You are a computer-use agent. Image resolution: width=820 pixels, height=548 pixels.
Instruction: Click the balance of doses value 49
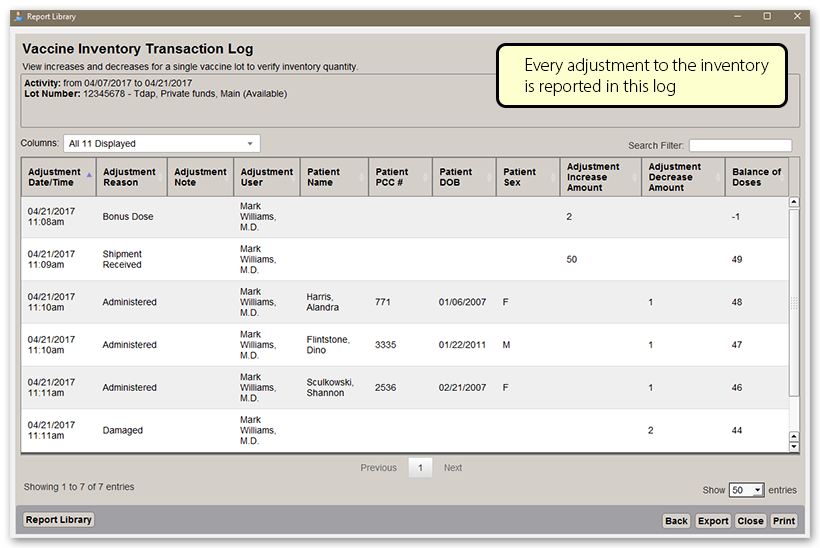(737, 259)
